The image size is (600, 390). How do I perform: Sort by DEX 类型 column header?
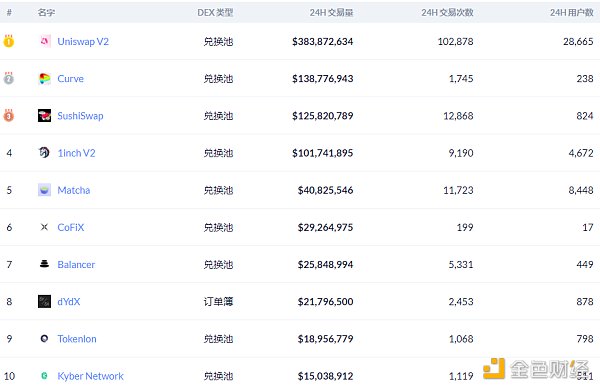pyautogui.click(x=215, y=13)
